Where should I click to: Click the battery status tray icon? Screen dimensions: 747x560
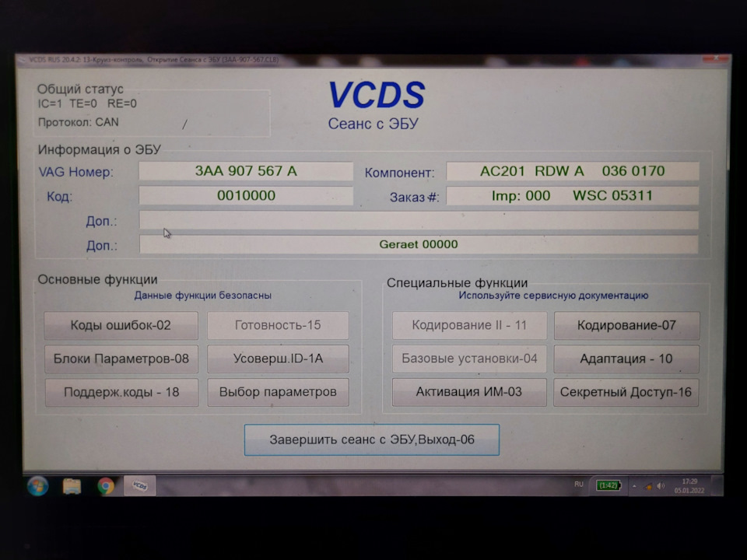pyautogui.click(x=608, y=485)
